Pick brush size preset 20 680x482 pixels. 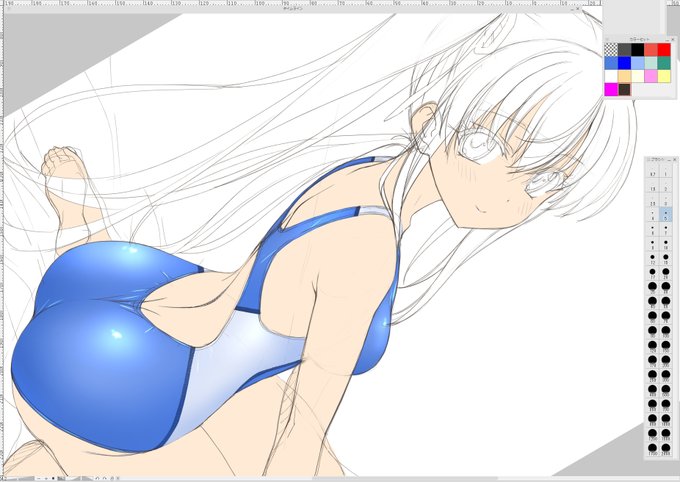[x=666, y=273]
